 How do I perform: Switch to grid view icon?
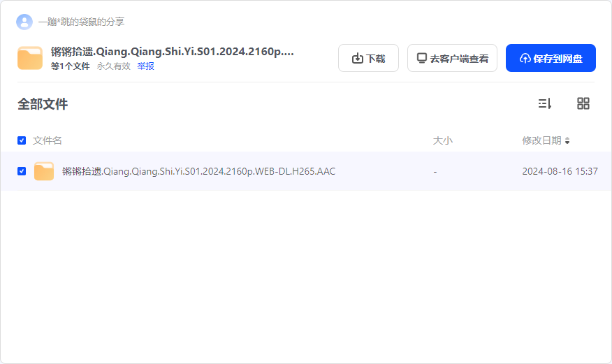[583, 103]
